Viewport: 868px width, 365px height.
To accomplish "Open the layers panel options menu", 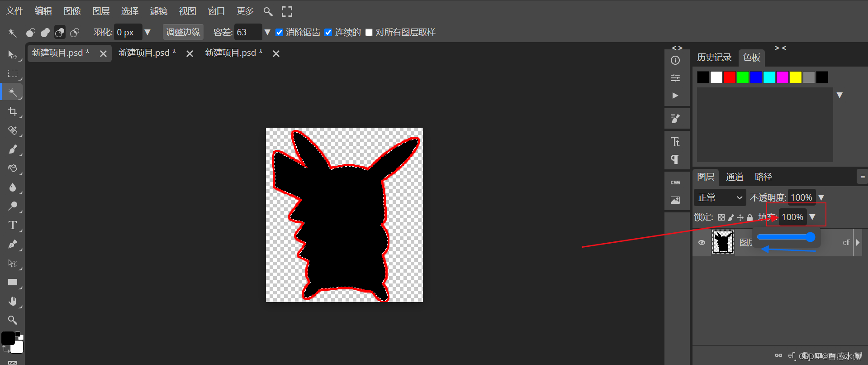I will click(x=863, y=177).
